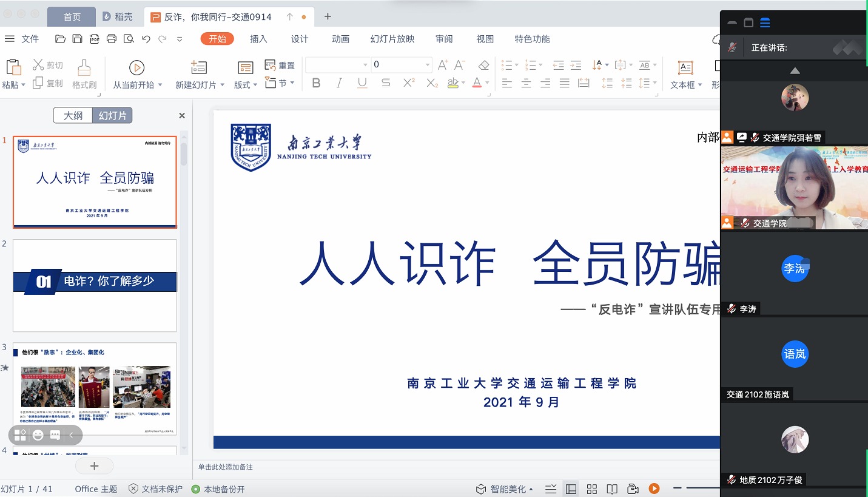Click 文档未保护 in status bar
The image size is (868, 497).
click(x=156, y=489)
